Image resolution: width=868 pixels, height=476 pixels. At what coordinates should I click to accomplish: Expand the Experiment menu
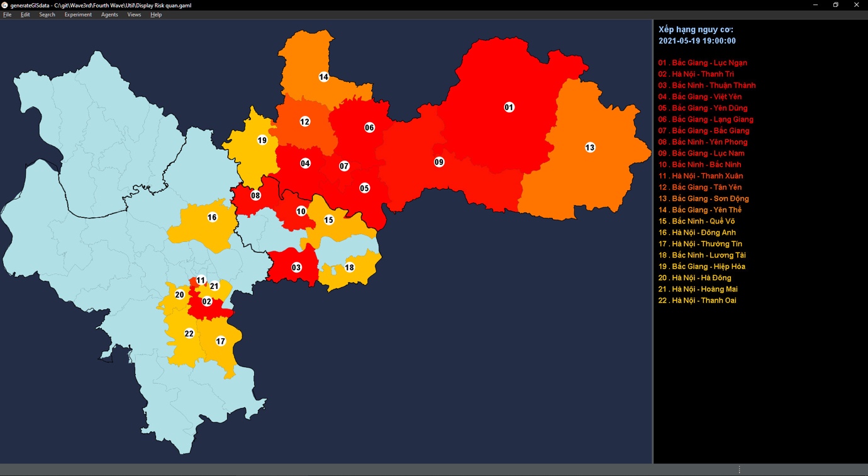pyautogui.click(x=78, y=14)
